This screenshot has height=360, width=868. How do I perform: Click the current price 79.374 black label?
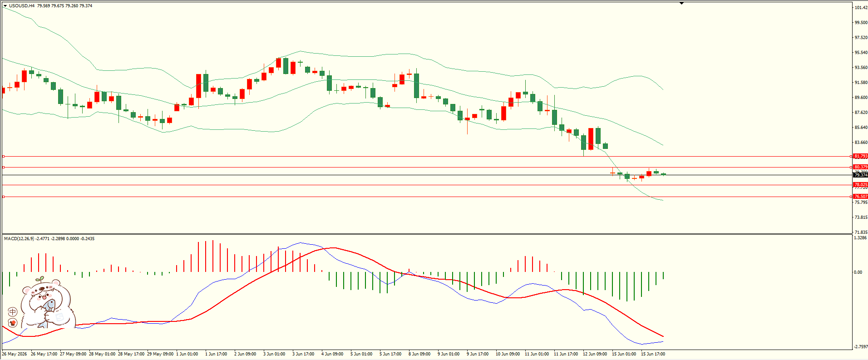click(860, 175)
